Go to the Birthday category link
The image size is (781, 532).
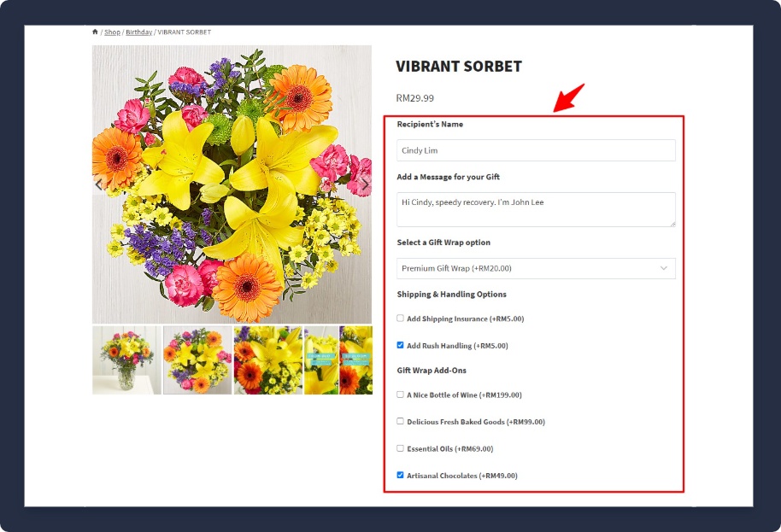click(138, 32)
